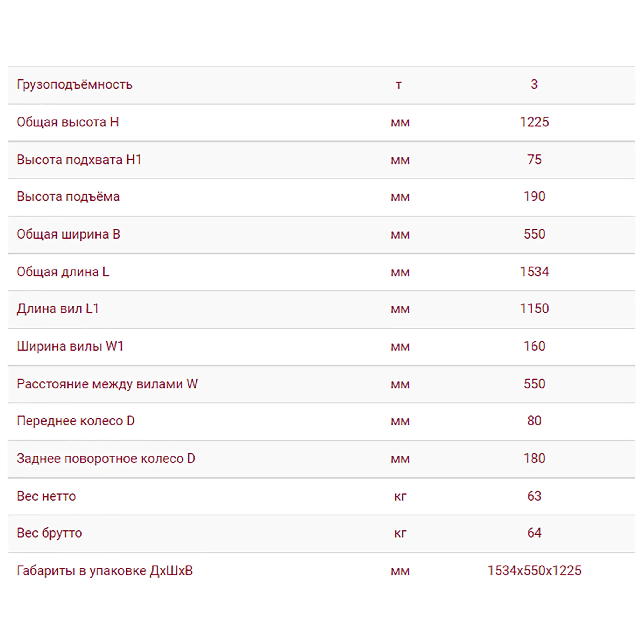644x644 pixels.
Task: Select the 190 value in Высота подъёма row
Action: (534, 196)
